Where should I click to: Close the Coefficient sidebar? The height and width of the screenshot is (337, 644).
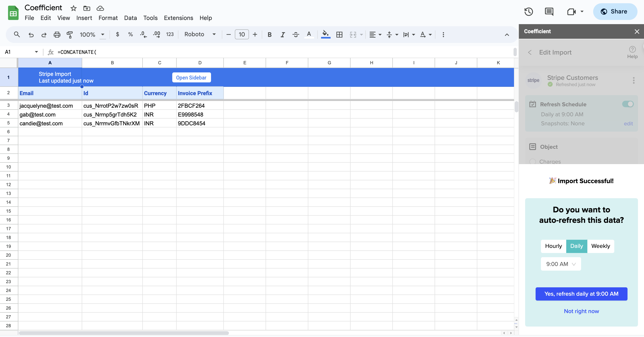click(637, 32)
